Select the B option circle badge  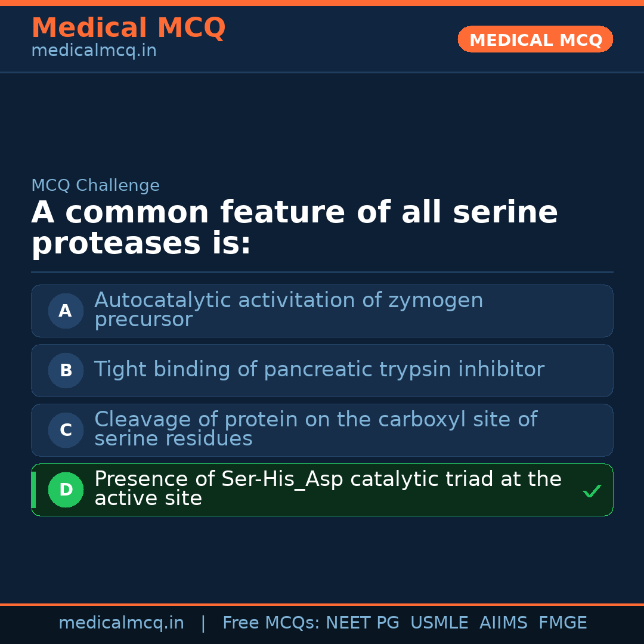pyautogui.click(x=66, y=370)
